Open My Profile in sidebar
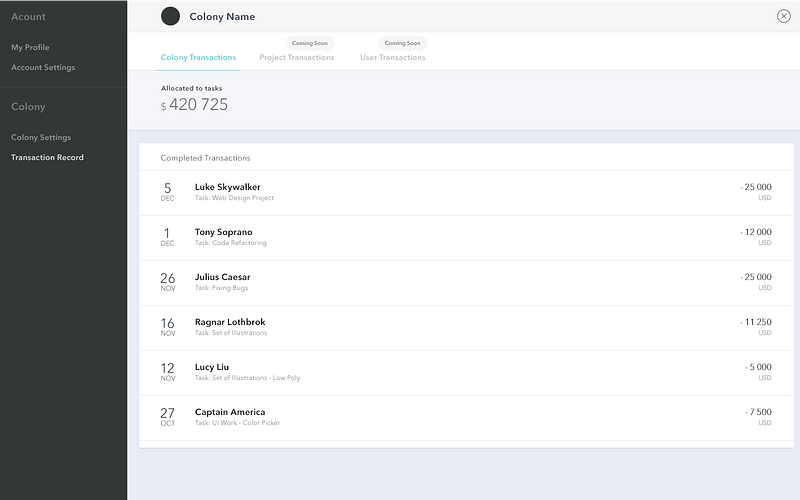Viewport: 800px width, 500px height. (x=30, y=47)
